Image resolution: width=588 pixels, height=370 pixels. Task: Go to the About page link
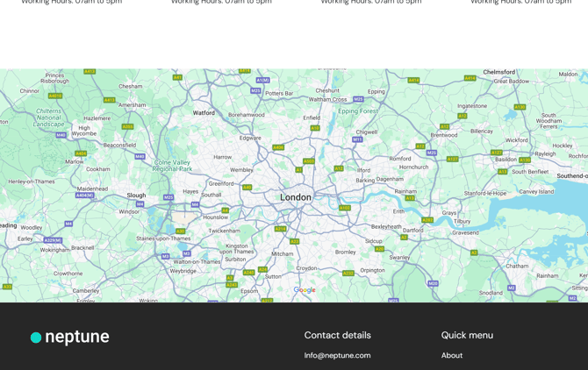pyautogui.click(x=451, y=355)
